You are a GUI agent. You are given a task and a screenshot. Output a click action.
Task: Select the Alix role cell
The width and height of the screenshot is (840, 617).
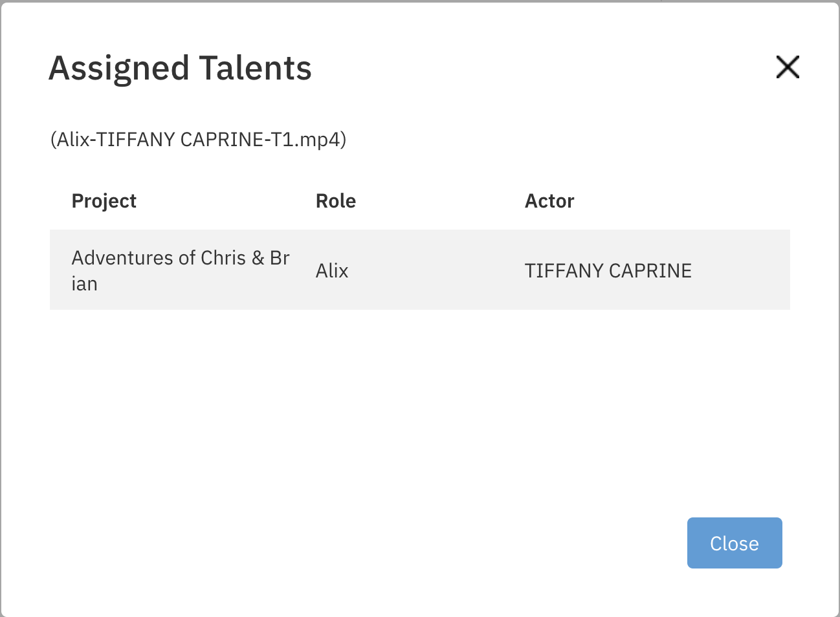coord(332,270)
